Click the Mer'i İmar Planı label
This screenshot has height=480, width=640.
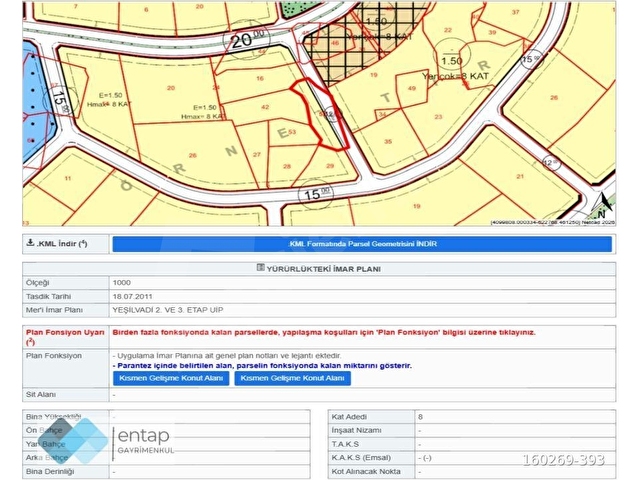coord(54,310)
